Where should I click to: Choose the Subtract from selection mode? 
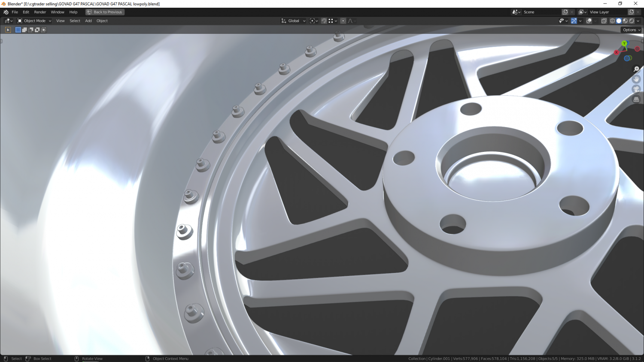pyautogui.click(x=31, y=30)
